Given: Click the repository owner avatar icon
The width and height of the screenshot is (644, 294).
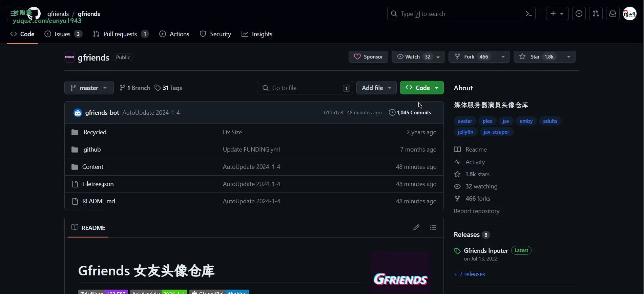Looking at the screenshot, I should (69, 57).
